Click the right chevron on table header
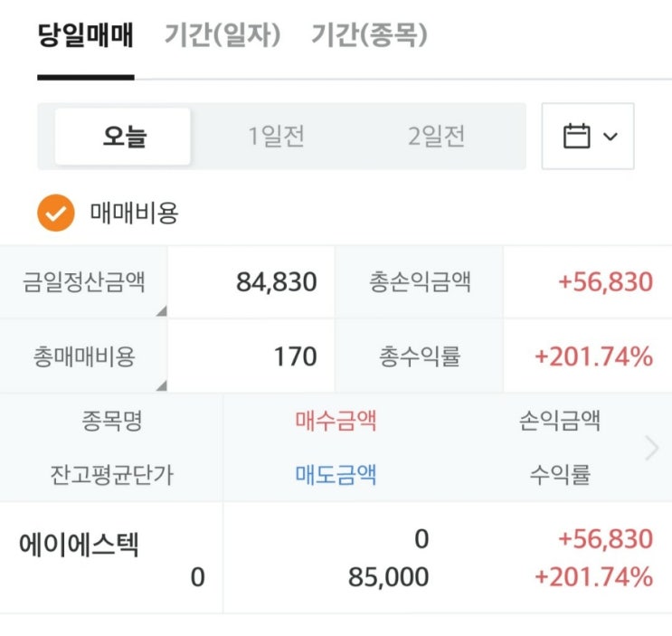The height and width of the screenshot is (636, 672). point(652,448)
